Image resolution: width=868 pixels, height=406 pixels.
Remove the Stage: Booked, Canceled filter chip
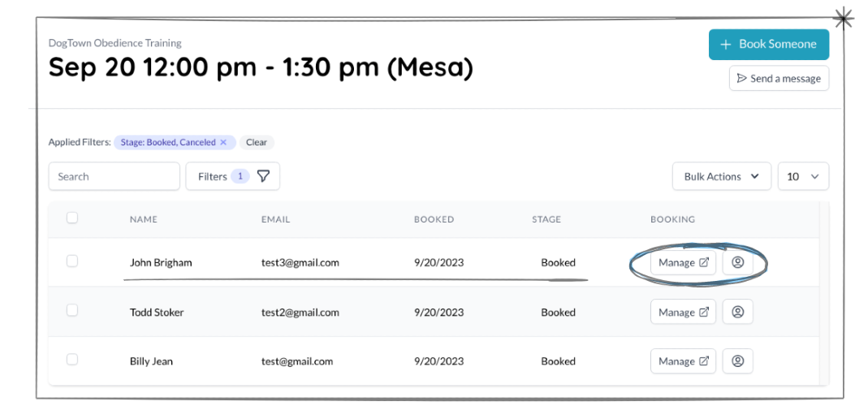click(x=223, y=142)
